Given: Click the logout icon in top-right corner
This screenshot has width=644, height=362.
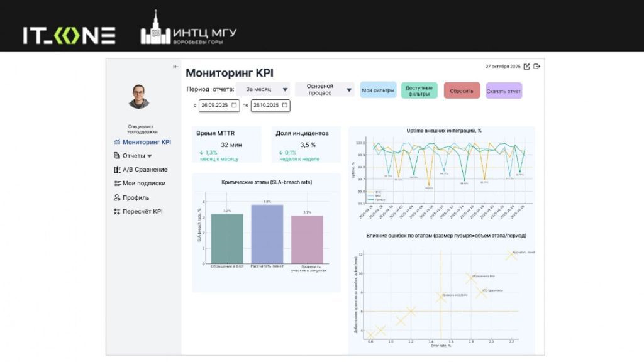Looking at the screenshot, I should point(537,66).
